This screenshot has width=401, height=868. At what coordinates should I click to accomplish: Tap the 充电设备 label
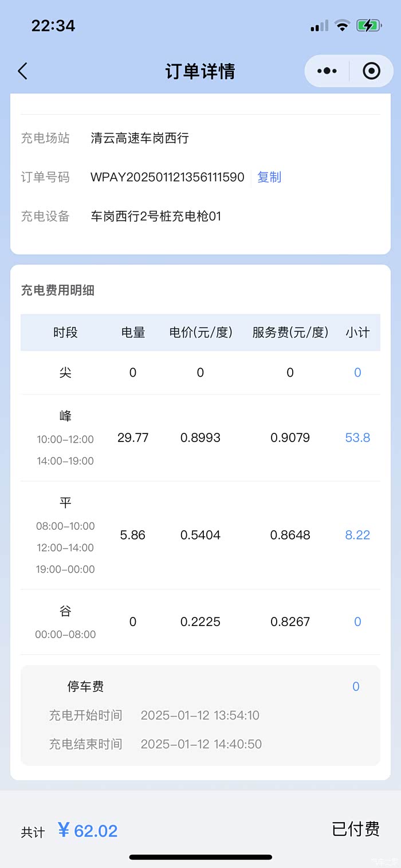point(45,216)
